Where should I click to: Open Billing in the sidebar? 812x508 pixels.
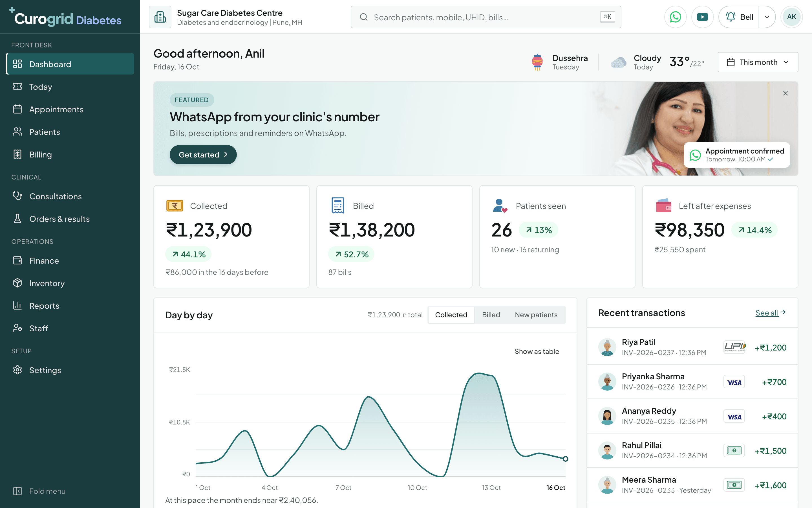click(70, 154)
